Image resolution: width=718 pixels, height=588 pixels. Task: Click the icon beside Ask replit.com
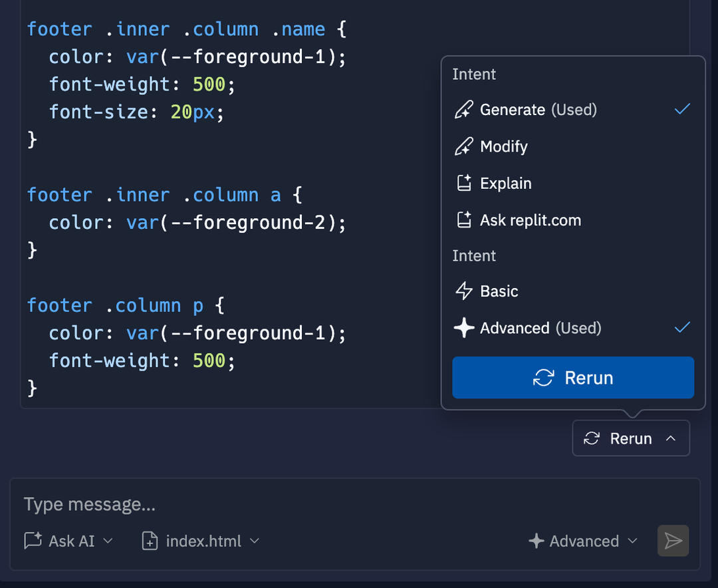click(x=464, y=220)
